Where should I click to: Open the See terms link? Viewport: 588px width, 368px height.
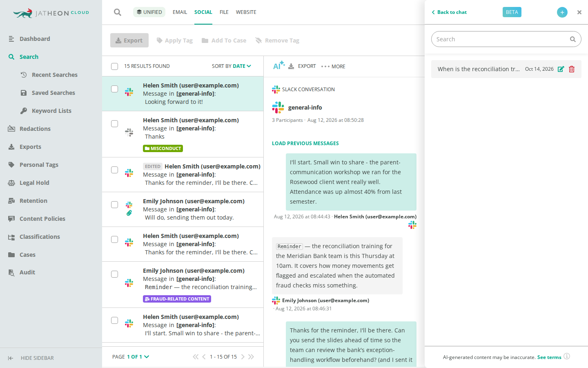(549, 357)
